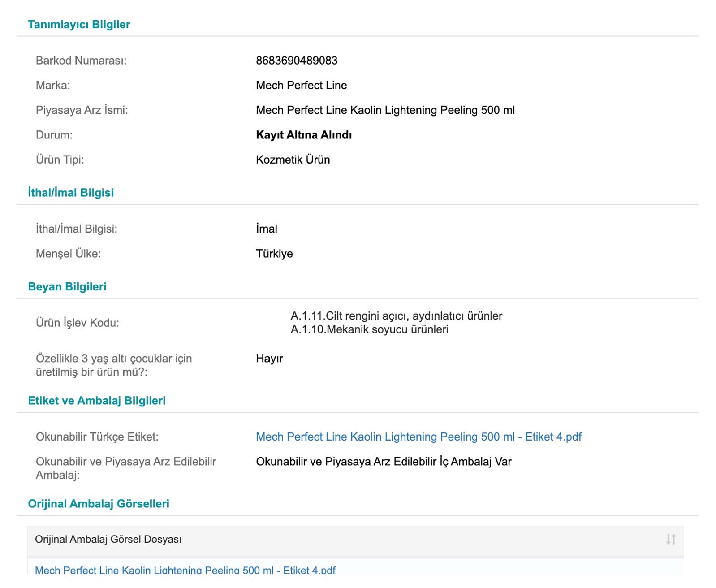716x588 pixels.
Task: Click the İç Ambalaj Var packaging value
Action: click(384, 462)
